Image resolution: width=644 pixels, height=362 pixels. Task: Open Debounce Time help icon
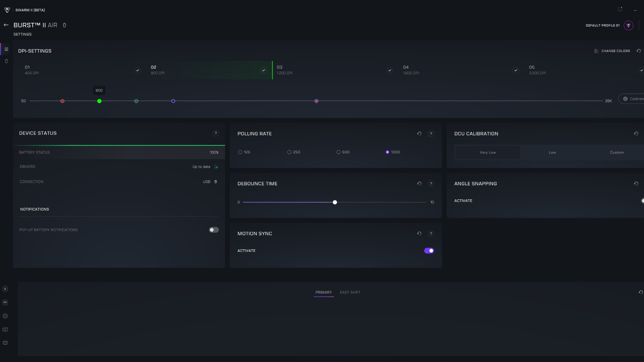point(431,184)
